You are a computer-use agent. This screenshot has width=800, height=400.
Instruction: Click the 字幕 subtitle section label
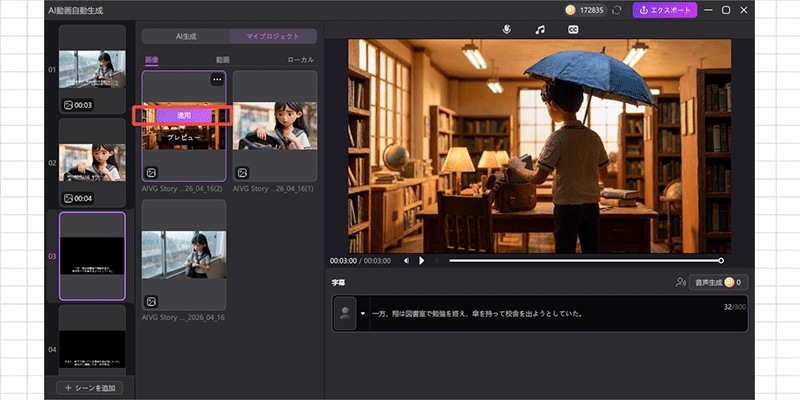pos(338,283)
